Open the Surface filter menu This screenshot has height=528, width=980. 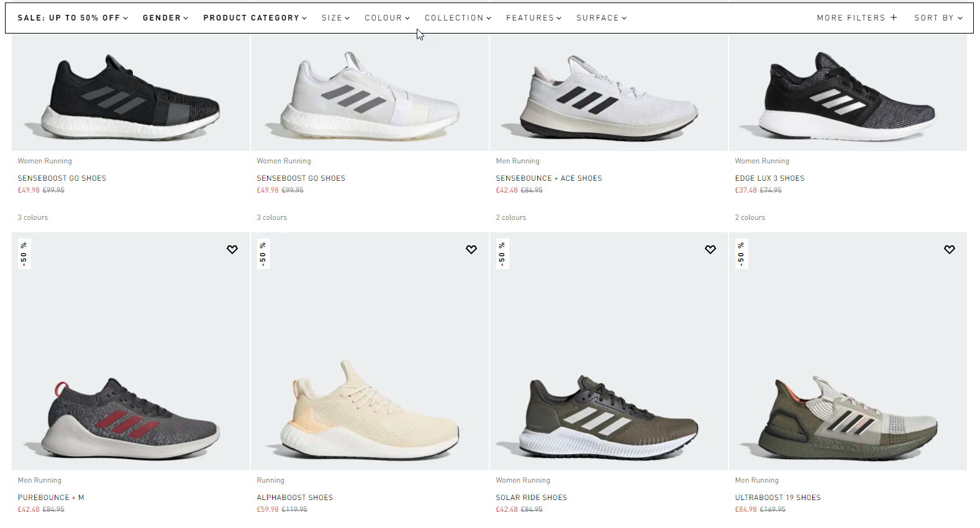[x=601, y=18]
